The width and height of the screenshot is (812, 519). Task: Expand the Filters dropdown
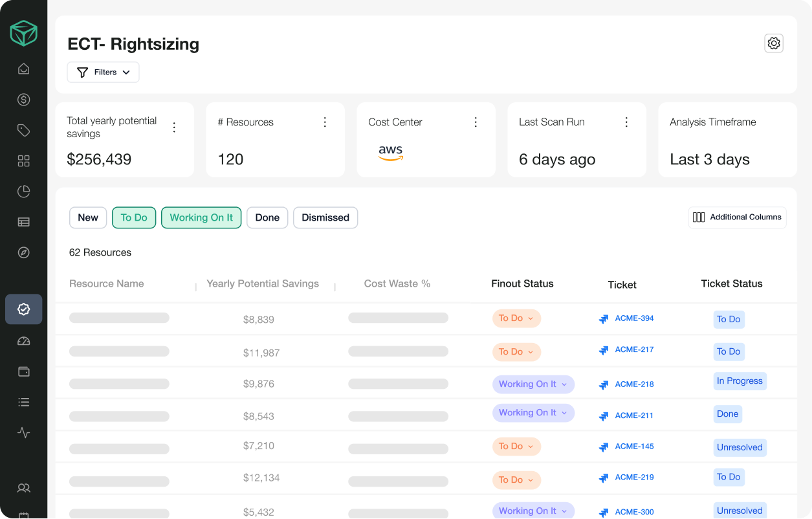[104, 72]
